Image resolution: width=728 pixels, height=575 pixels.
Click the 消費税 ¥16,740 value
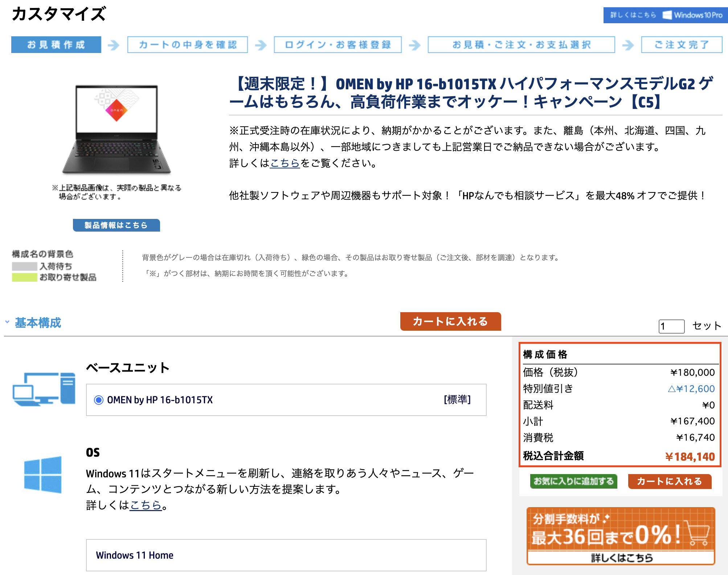click(x=695, y=437)
